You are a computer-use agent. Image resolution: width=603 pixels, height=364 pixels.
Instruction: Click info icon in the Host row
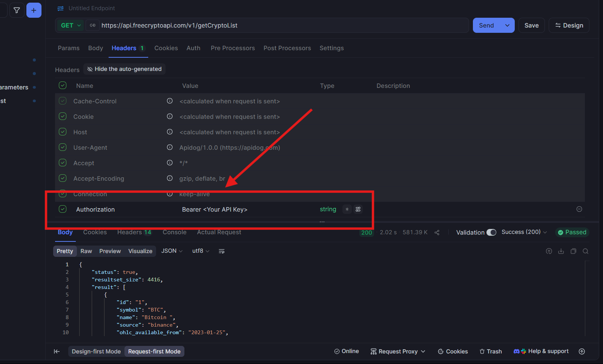pos(170,132)
